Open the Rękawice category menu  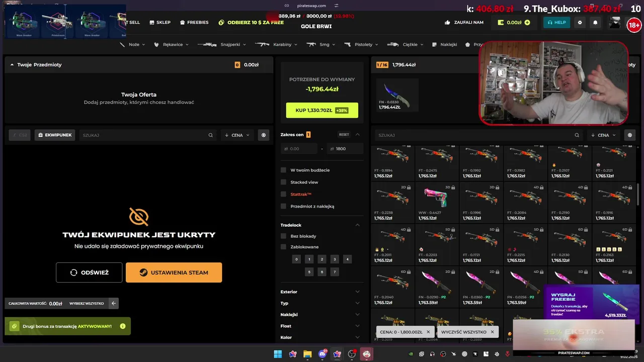[x=172, y=44]
